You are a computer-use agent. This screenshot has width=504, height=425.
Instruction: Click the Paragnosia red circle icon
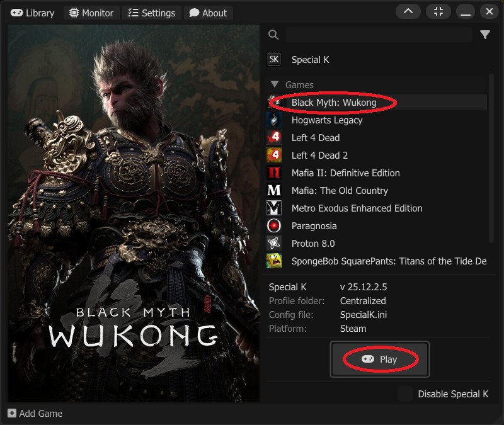274,226
